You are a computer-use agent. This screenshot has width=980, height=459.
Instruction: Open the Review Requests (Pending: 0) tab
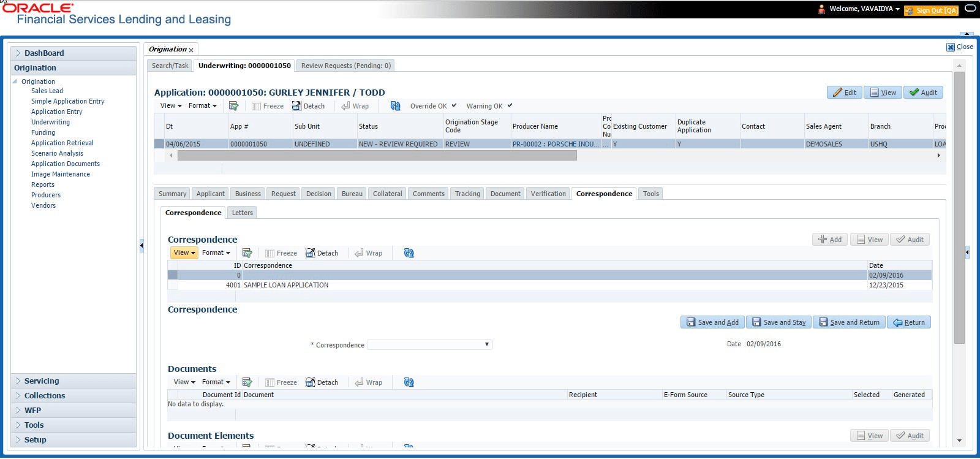(346, 66)
